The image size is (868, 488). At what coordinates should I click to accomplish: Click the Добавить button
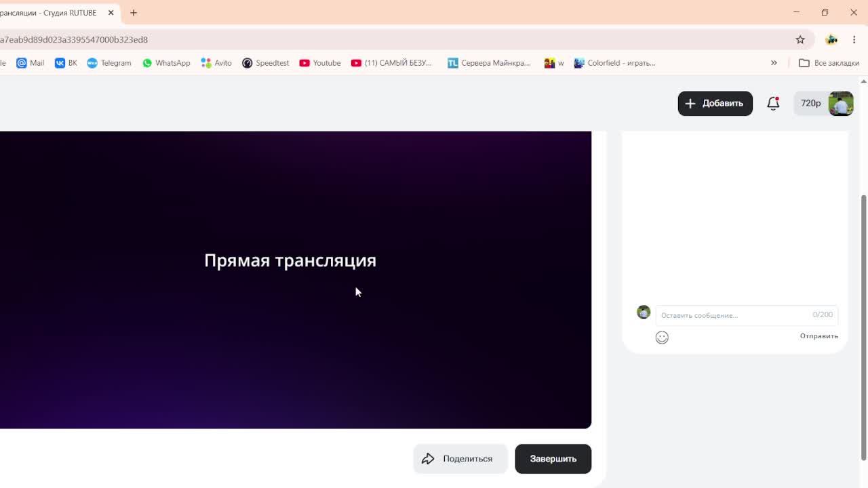[x=715, y=103]
